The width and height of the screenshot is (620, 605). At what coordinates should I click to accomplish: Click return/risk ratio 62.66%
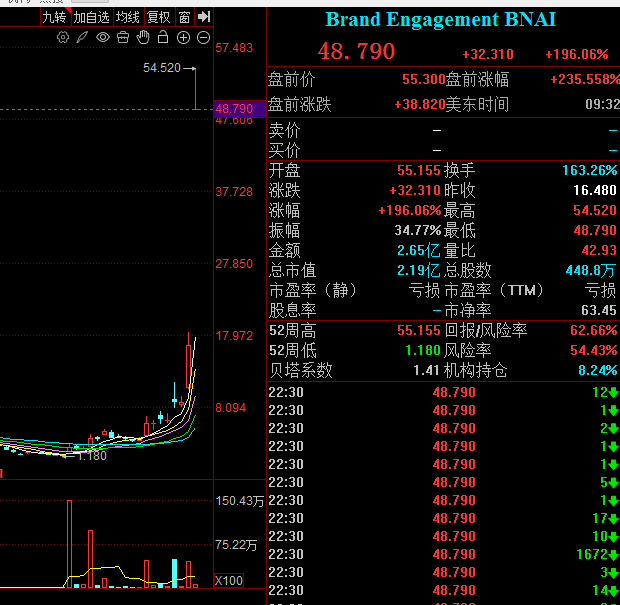click(x=594, y=330)
